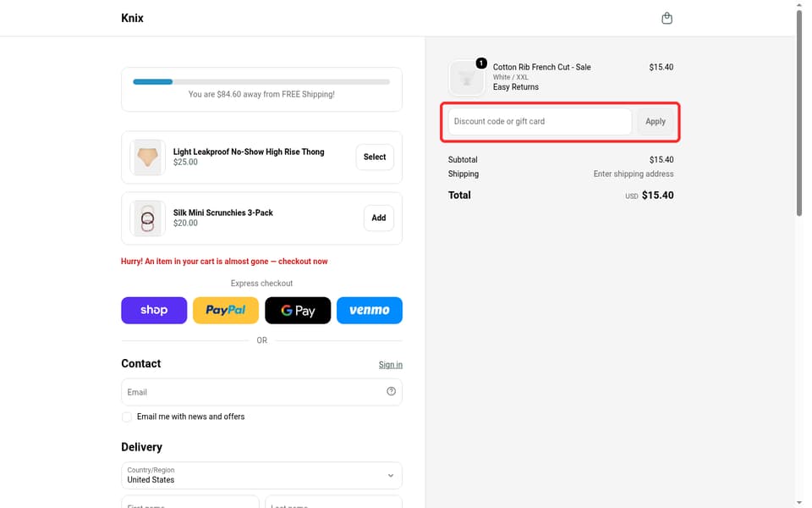Apply the discount code

[x=655, y=122]
